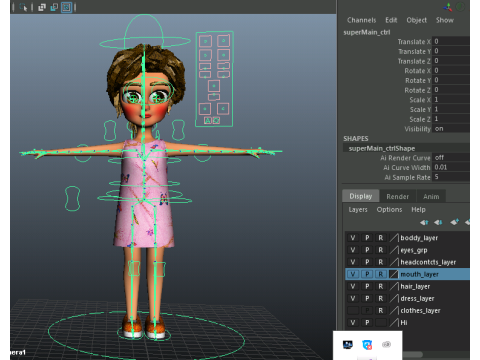Click the monitor icon in tray popup
This screenshot has width=480, height=360.
(347, 344)
